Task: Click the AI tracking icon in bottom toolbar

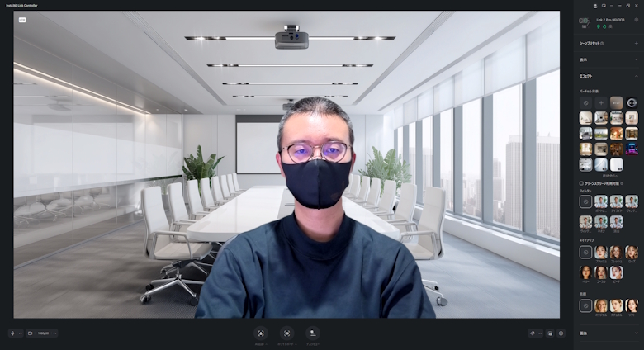Action: [x=260, y=333]
